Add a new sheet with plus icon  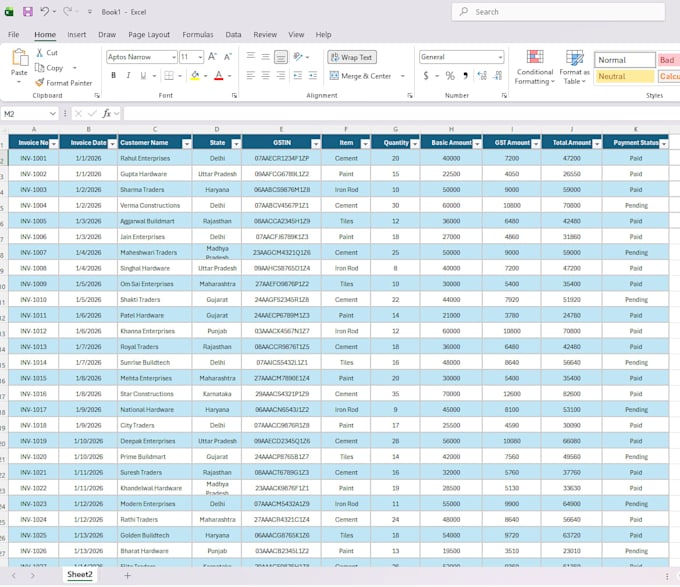127,575
